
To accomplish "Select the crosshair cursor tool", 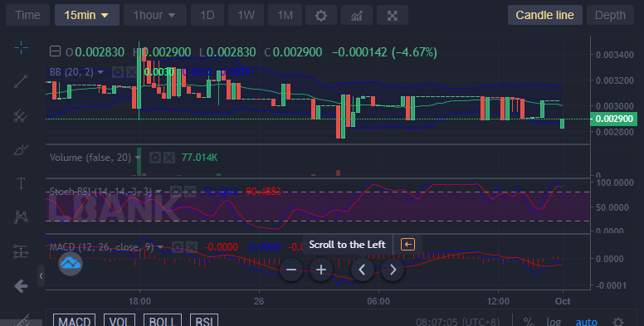I will [x=21, y=47].
